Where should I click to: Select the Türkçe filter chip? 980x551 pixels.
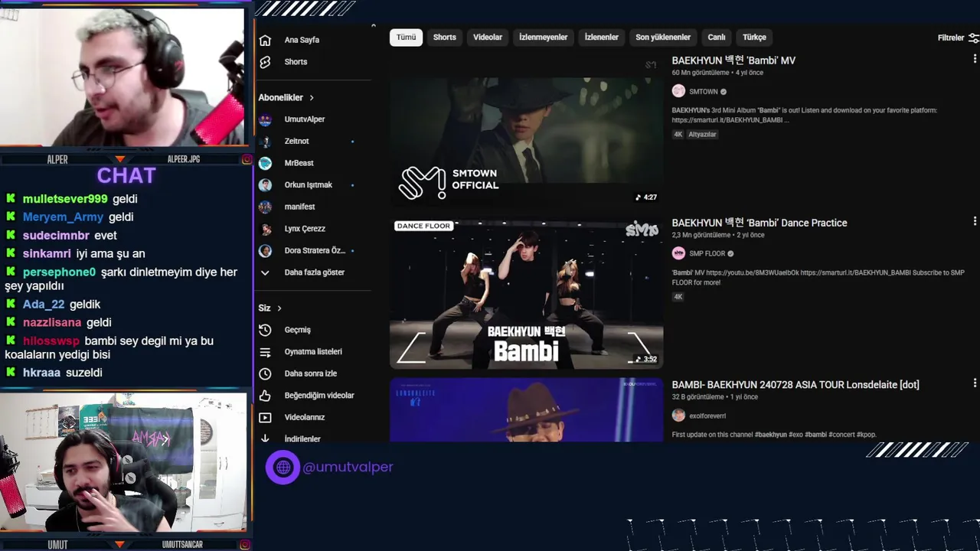[x=754, y=37]
